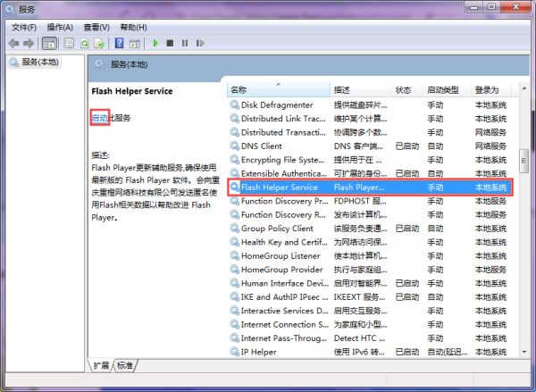Image resolution: width=536 pixels, height=392 pixels.
Task: Sort by the 启动类型 column header
Action: (x=448, y=90)
